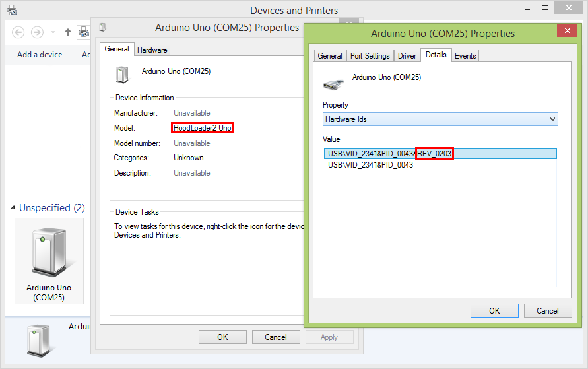The width and height of the screenshot is (588, 369).
Task: Click the Forward arrow in Devices and Printers
Action: pyautogui.click(x=37, y=32)
